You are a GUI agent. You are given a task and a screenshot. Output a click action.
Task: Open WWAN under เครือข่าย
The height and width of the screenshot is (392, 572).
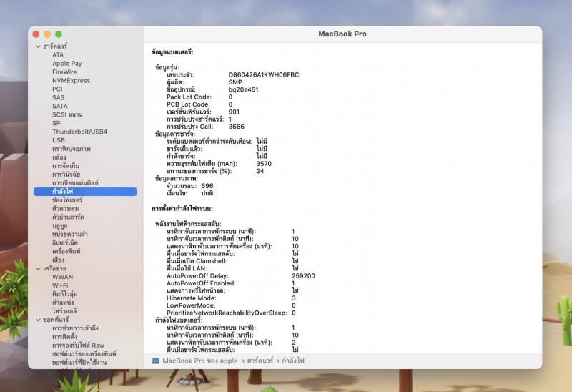click(x=63, y=277)
